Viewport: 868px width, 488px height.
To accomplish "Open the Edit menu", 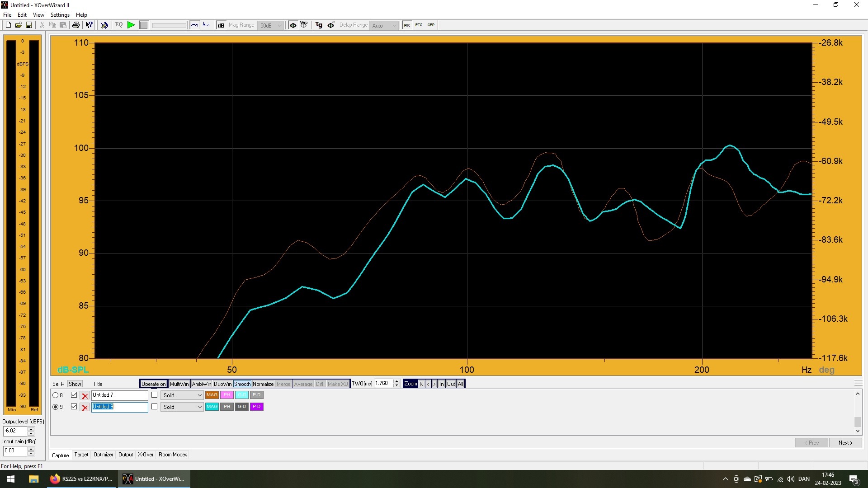I will coord(22,15).
